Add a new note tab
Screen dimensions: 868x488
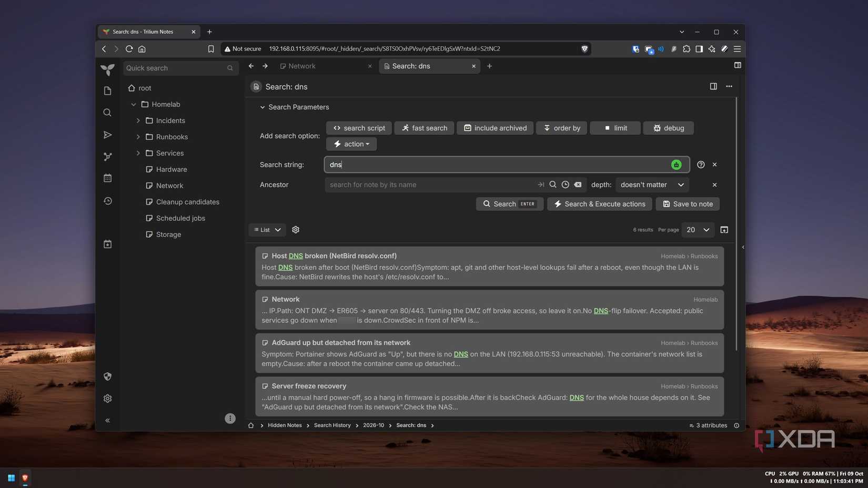(x=489, y=66)
